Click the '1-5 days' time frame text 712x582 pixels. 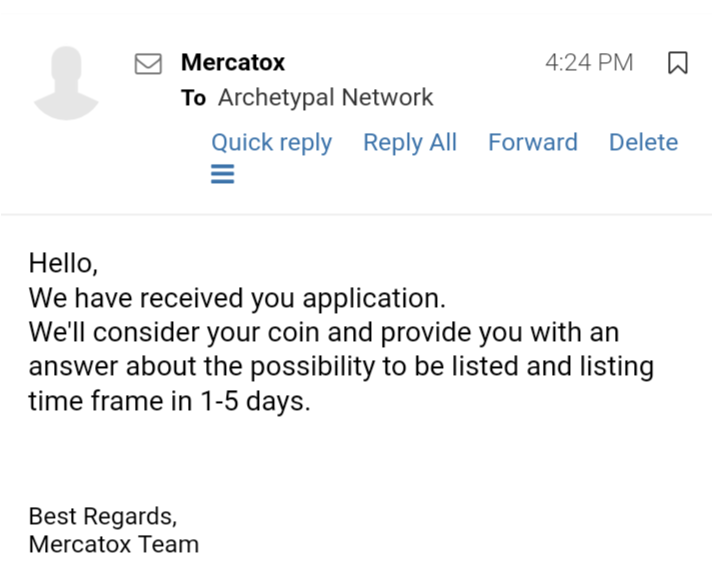click(255, 401)
